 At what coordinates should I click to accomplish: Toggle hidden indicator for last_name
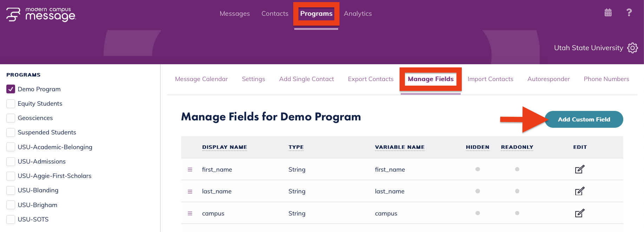478,191
